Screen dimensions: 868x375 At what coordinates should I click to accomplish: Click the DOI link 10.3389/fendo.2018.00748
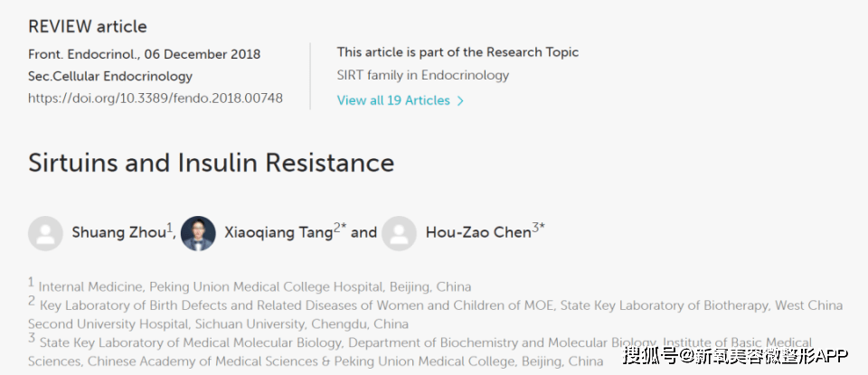click(x=156, y=98)
